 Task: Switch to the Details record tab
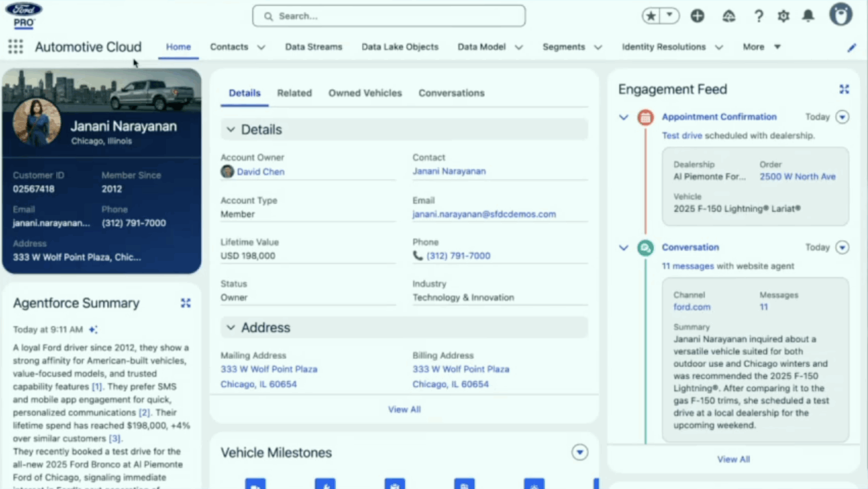[245, 93]
